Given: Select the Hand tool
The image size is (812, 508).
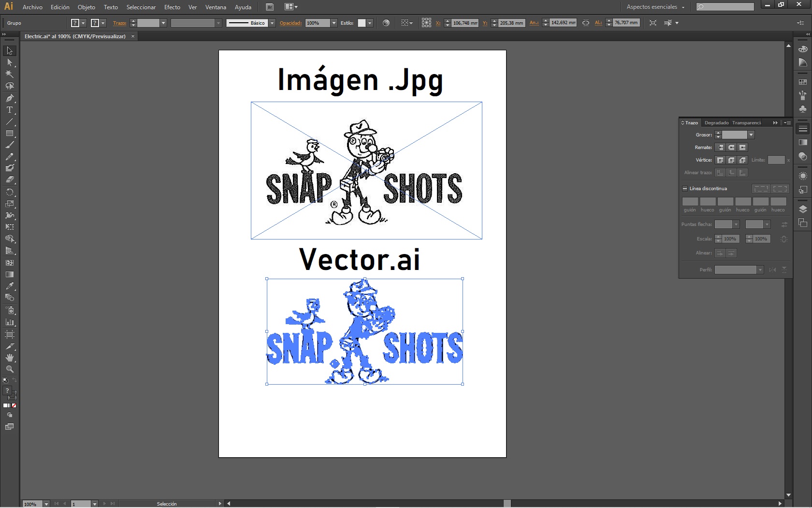Looking at the screenshot, I should tap(10, 358).
